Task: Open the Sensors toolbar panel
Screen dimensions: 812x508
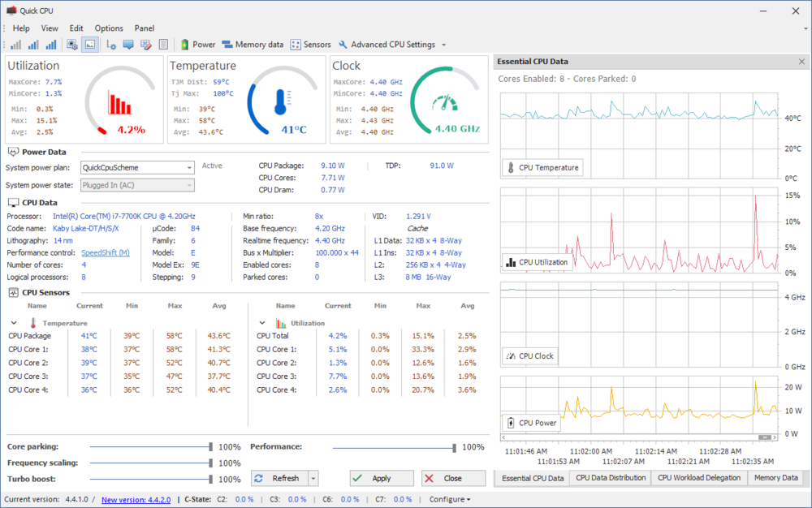Action: coord(310,45)
